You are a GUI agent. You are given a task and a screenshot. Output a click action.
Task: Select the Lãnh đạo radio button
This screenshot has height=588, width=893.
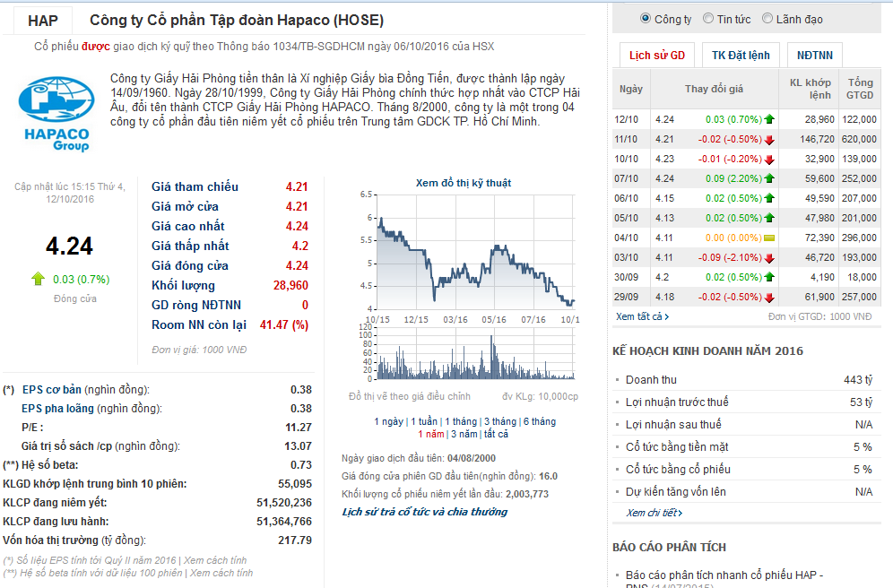tap(767, 18)
